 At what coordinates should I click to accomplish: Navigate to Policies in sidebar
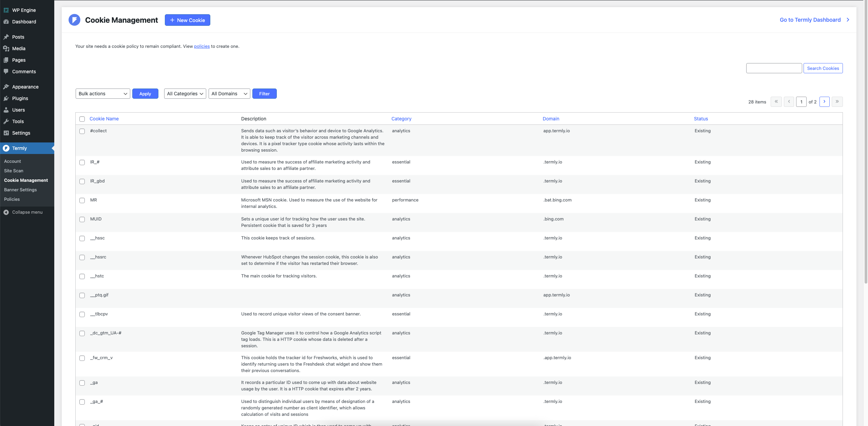tap(12, 199)
